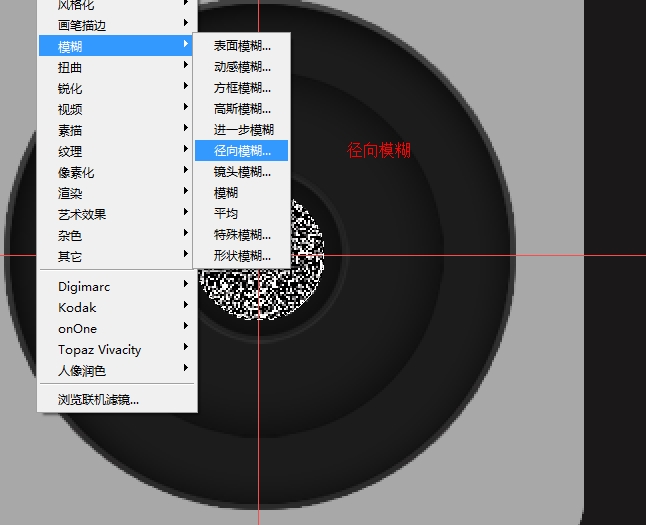Select 高斯模糊 from the submenu

[x=242, y=109]
